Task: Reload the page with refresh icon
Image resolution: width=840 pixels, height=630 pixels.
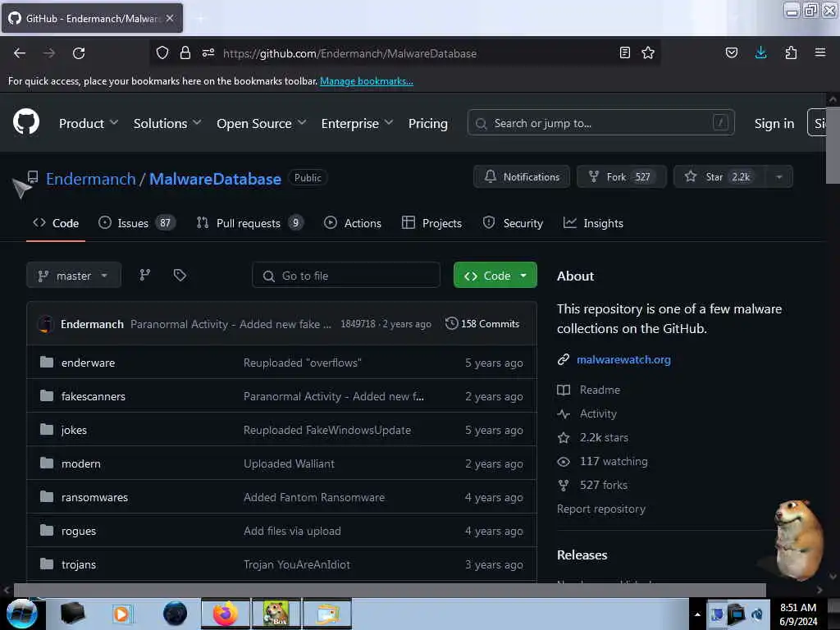Action: pyautogui.click(x=79, y=53)
